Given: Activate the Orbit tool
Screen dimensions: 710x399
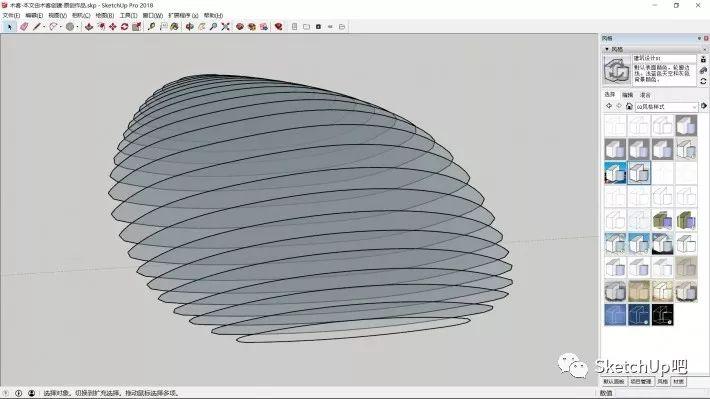Looking at the screenshot, I should (190, 27).
